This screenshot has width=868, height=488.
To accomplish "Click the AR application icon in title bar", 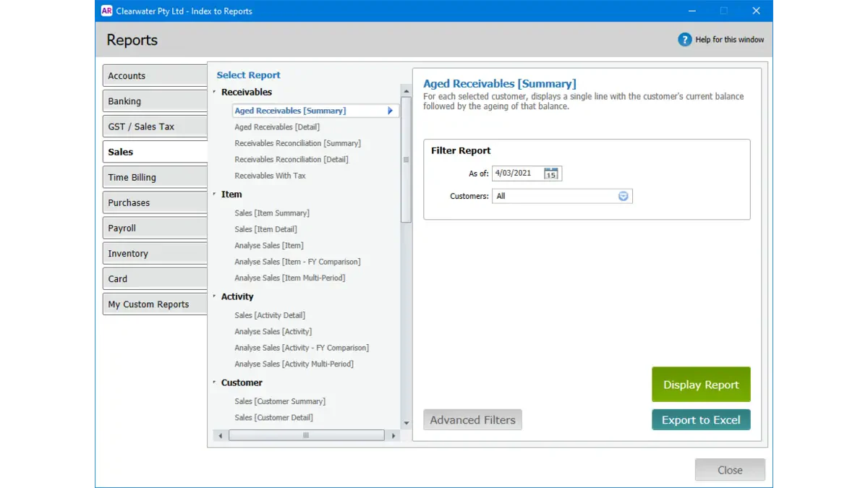I will [107, 11].
